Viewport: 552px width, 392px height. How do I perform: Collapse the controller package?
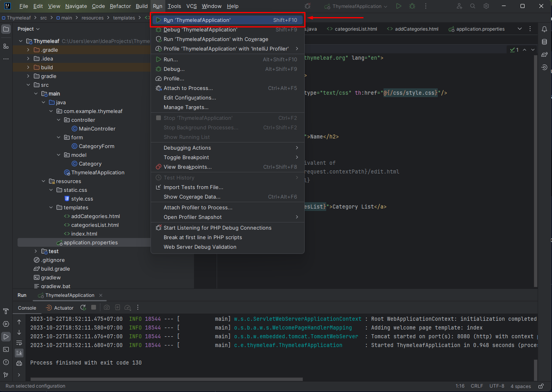tap(59, 120)
